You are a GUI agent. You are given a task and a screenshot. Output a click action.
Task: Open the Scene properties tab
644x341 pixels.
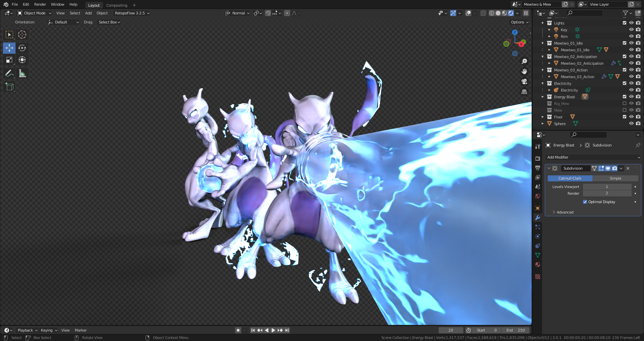pyautogui.click(x=538, y=186)
